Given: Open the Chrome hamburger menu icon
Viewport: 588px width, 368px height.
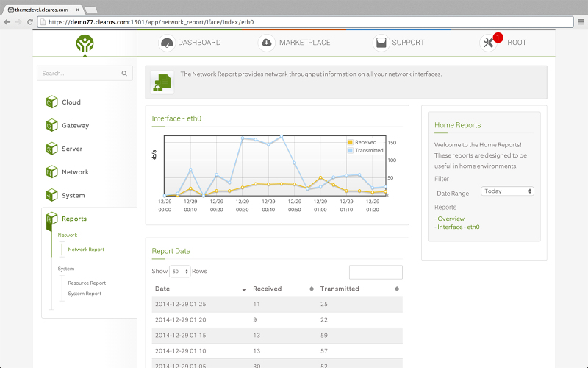Looking at the screenshot, I should 581,22.
